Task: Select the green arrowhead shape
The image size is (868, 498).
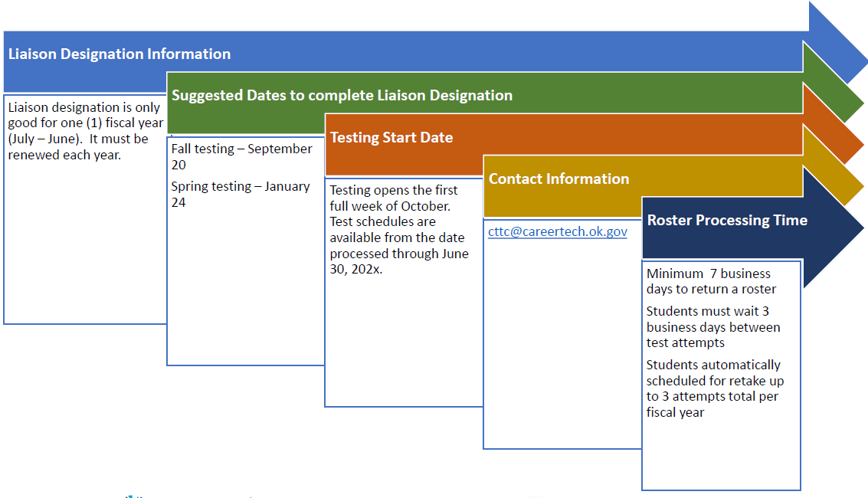Action: point(827,92)
